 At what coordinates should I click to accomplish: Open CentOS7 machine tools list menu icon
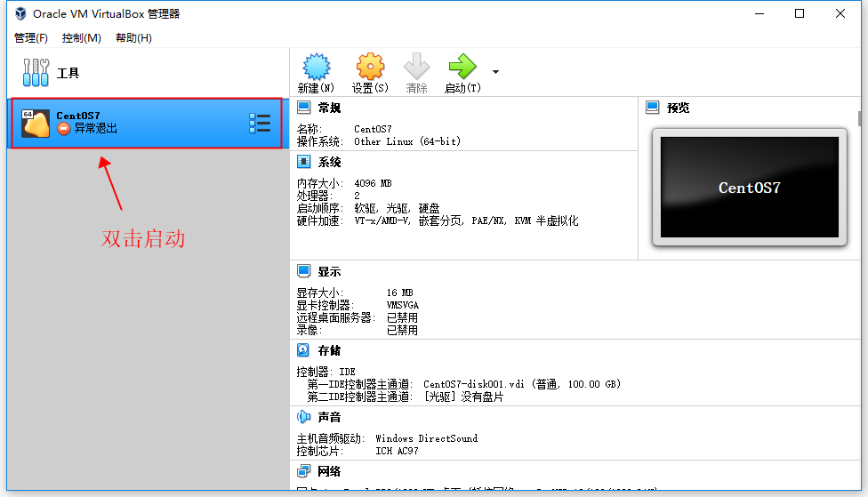point(260,123)
